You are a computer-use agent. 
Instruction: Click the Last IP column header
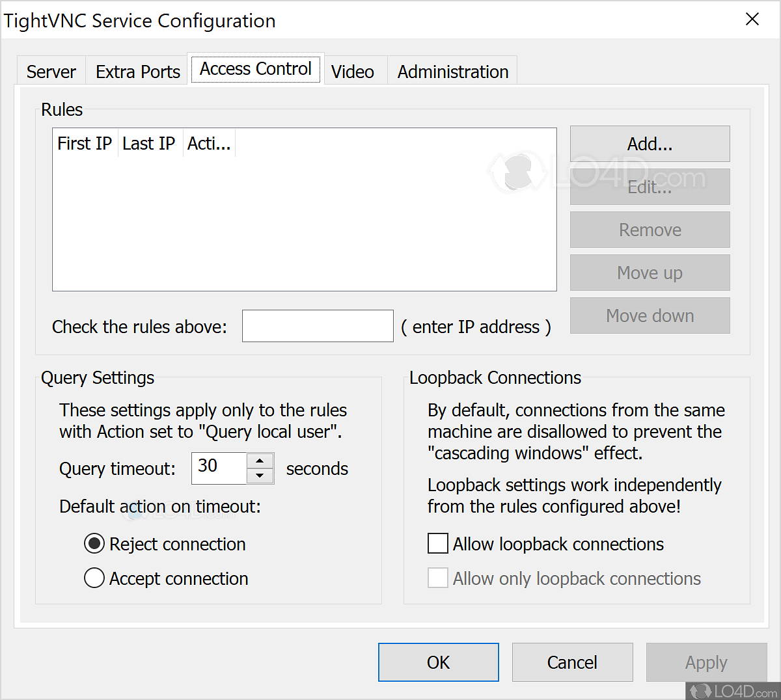[x=149, y=143]
